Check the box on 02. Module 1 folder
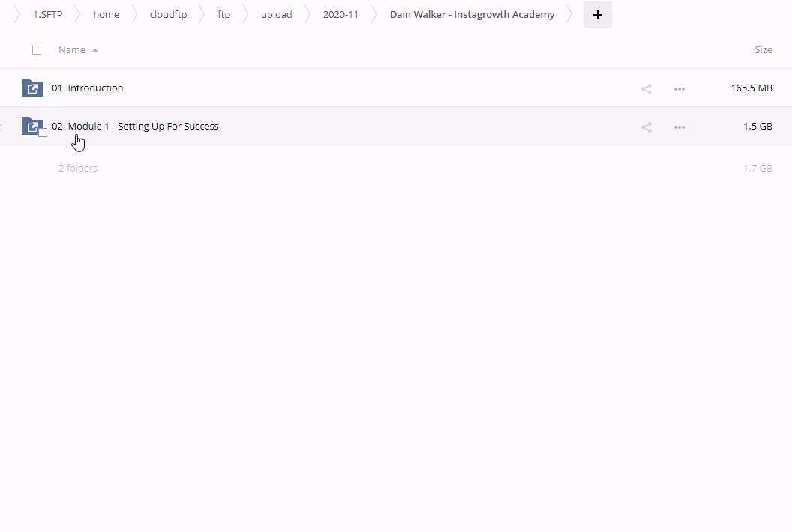792x532 pixels. coord(43,133)
